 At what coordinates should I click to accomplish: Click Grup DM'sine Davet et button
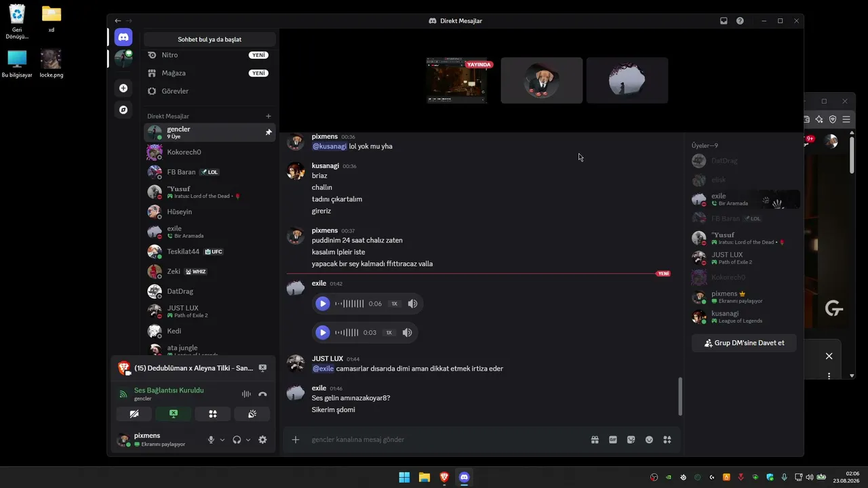(x=744, y=343)
